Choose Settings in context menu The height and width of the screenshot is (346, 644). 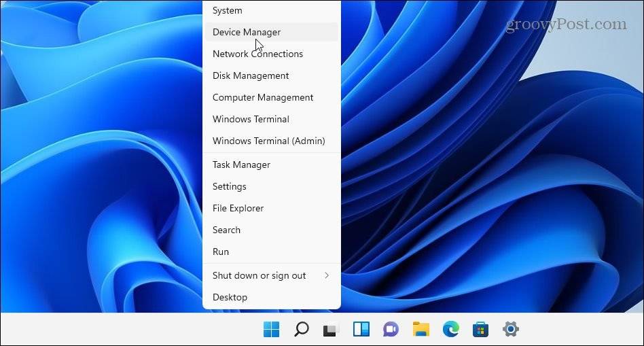pyautogui.click(x=272, y=186)
